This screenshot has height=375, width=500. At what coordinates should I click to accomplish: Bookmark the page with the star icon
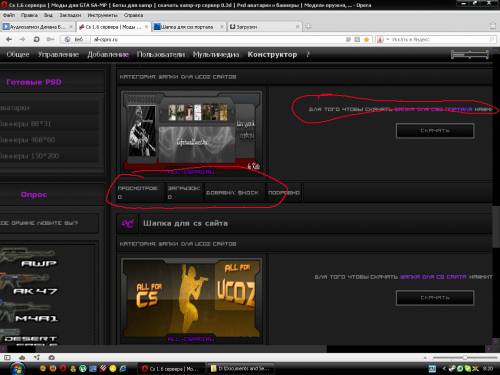click(x=366, y=39)
